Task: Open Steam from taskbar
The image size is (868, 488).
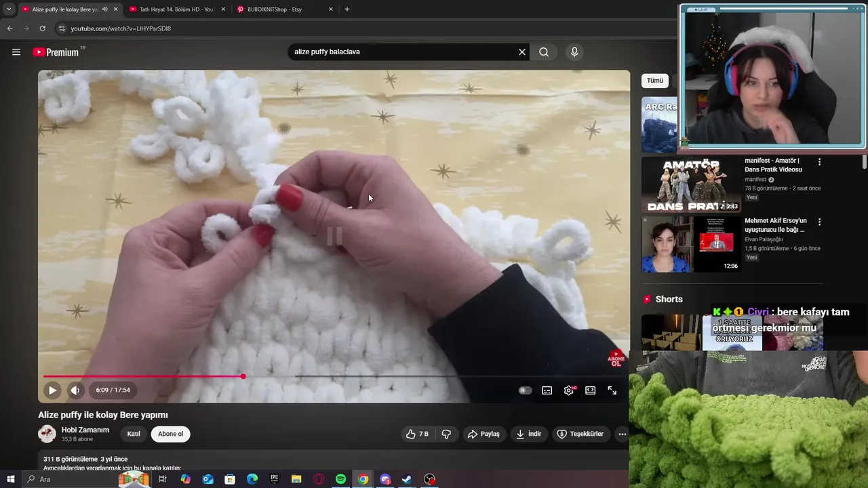Action: tap(407, 479)
